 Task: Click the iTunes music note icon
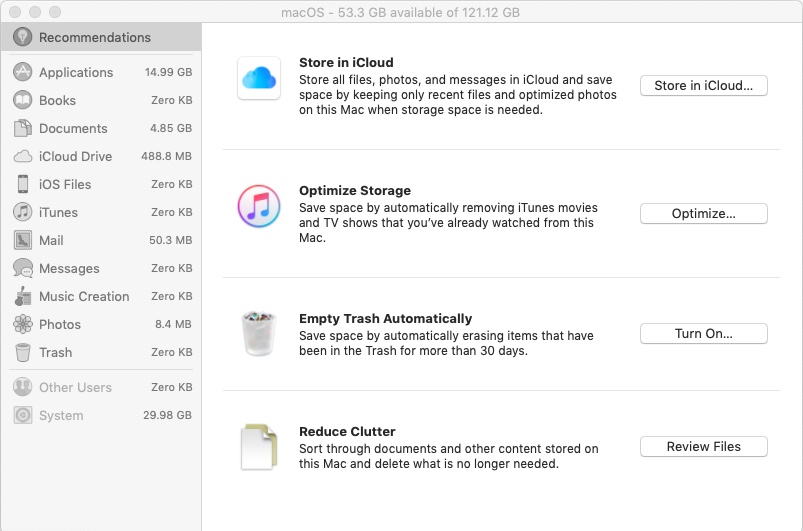click(x=258, y=206)
